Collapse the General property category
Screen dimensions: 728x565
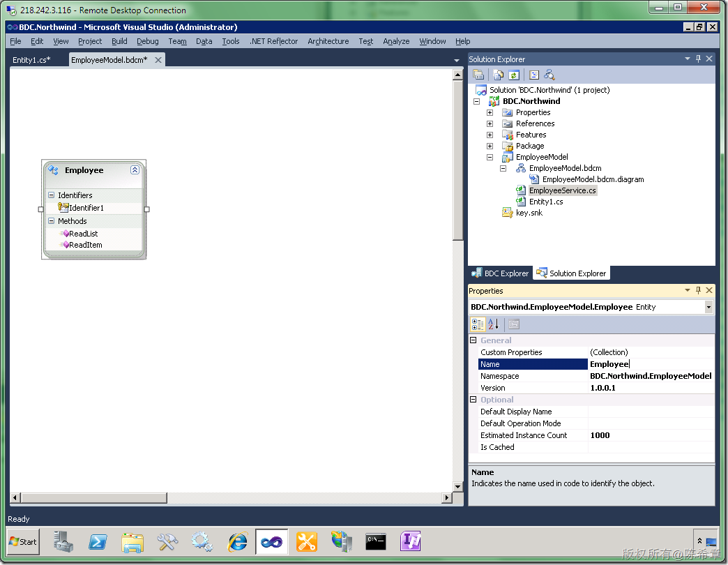[x=473, y=340]
